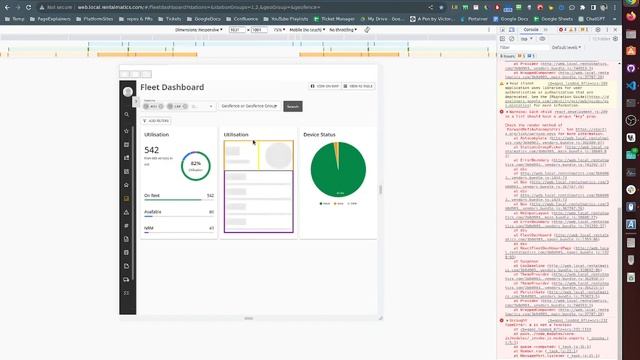Image resolution: width=640 pixels, height=360 pixels.
Task: Remove the second station chip
Action: (x=185, y=107)
